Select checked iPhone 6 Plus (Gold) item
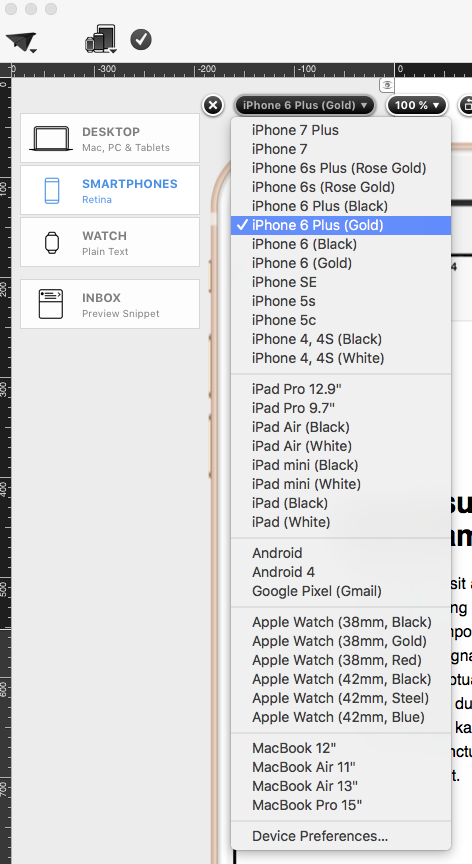 tap(341, 225)
